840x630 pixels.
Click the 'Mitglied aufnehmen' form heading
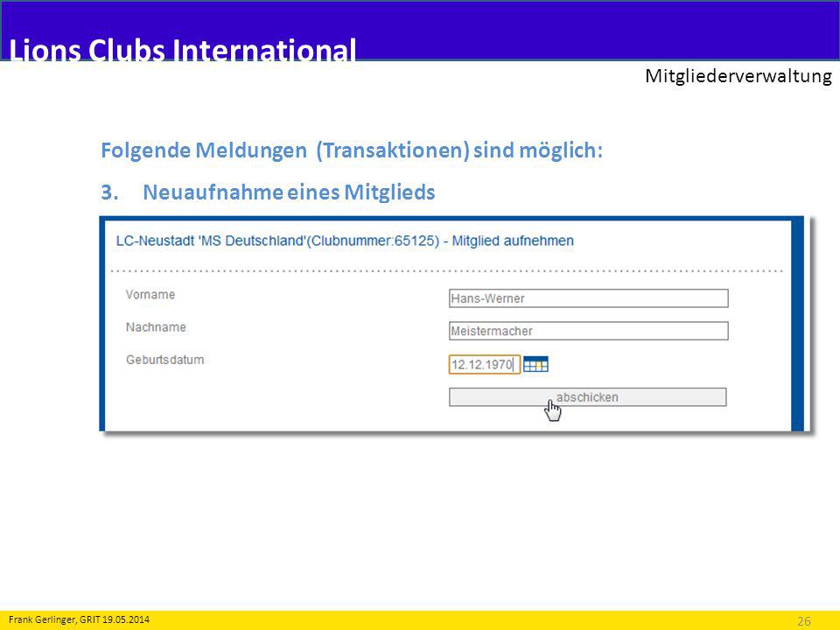click(345, 241)
